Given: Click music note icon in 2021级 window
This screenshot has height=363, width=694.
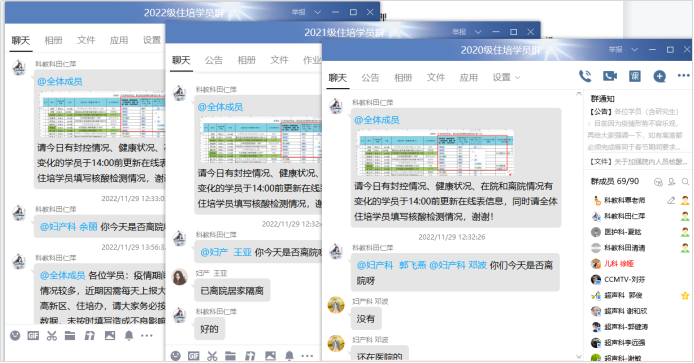Looking at the screenshot, I should [x=250, y=355].
